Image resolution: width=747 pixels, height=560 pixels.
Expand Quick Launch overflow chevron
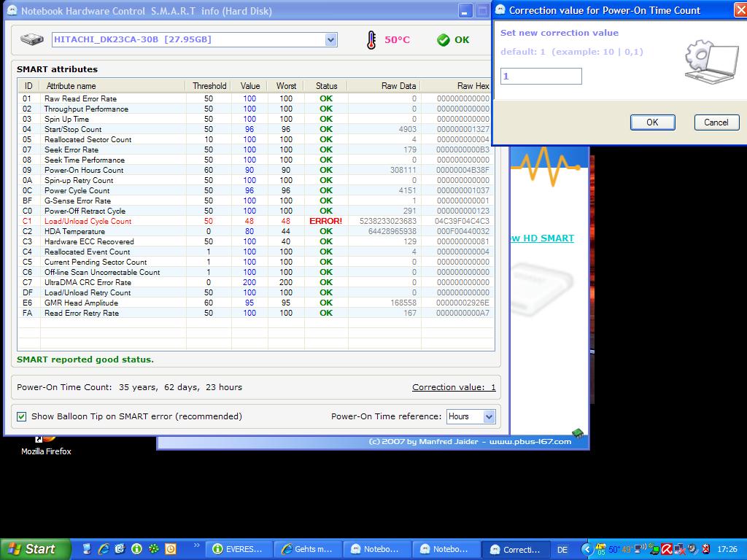[197, 545]
